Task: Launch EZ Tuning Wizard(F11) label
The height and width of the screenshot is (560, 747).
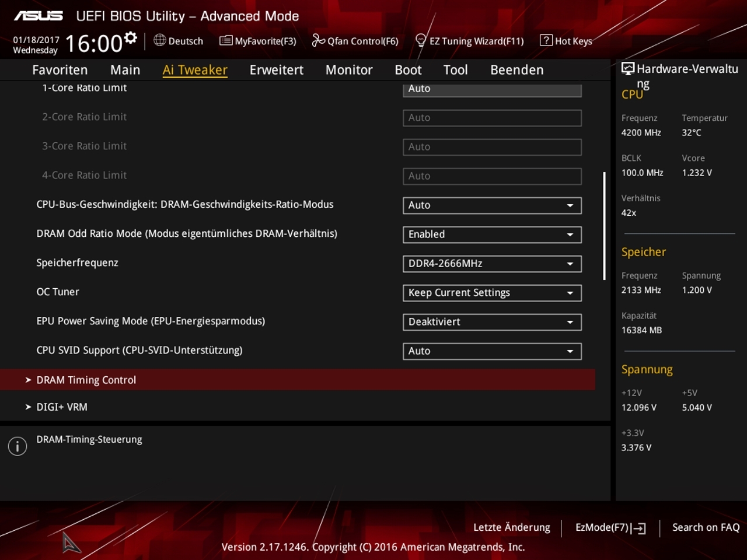Action: point(477,41)
